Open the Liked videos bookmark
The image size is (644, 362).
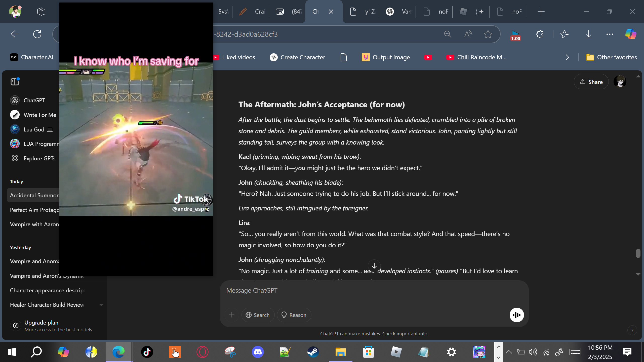[234, 57]
